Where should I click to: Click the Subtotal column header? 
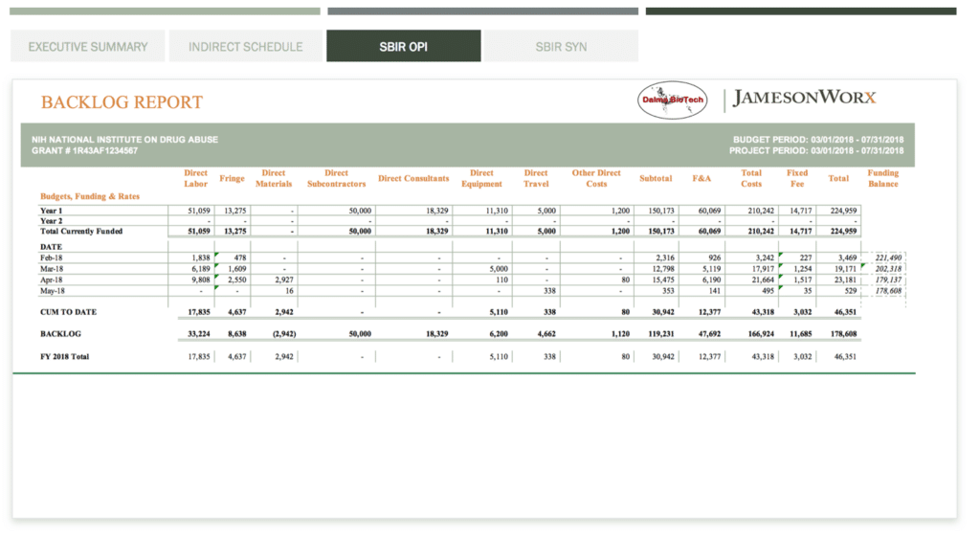point(656,178)
